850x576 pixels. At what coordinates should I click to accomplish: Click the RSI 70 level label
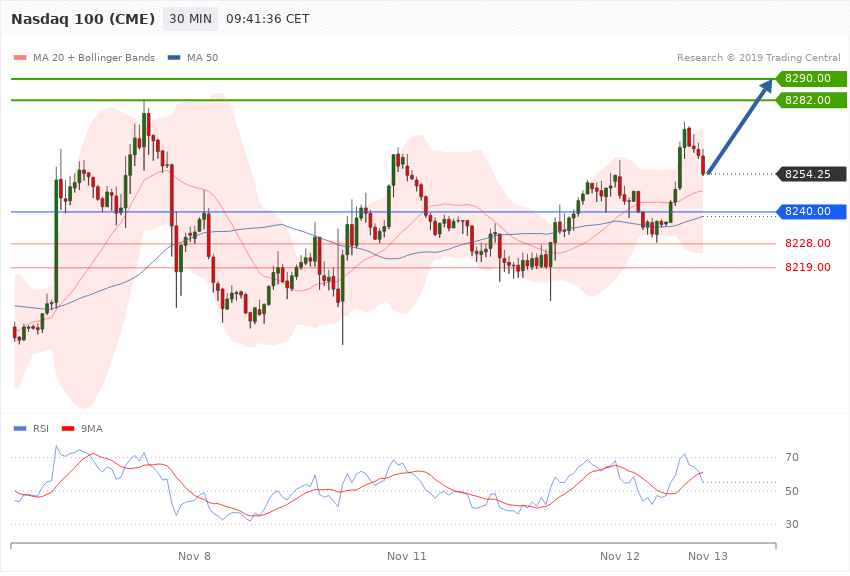[x=791, y=457]
